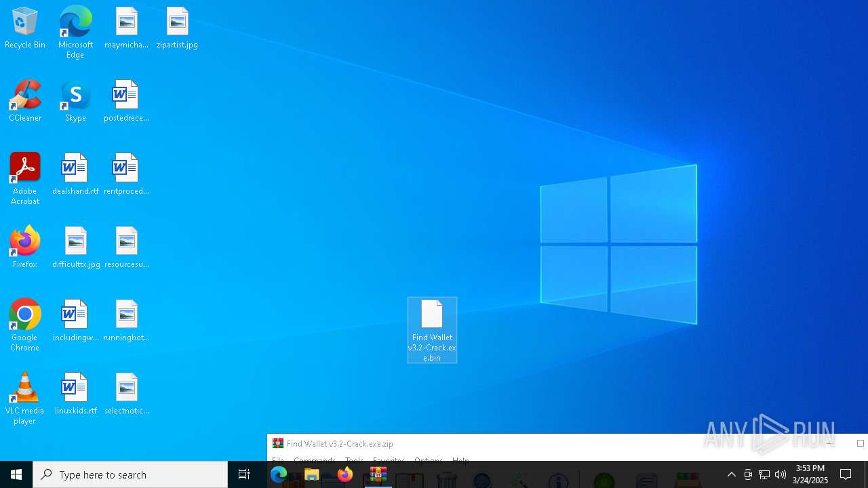The width and height of the screenshot is (868, 488).
Task: Open the Windows Start menu
Action: [16, 474]
